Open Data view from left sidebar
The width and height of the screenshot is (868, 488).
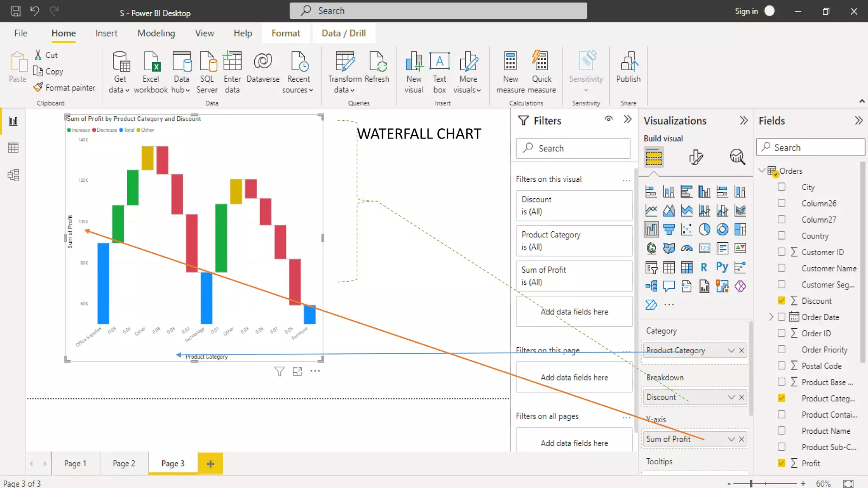coord(13,148)
